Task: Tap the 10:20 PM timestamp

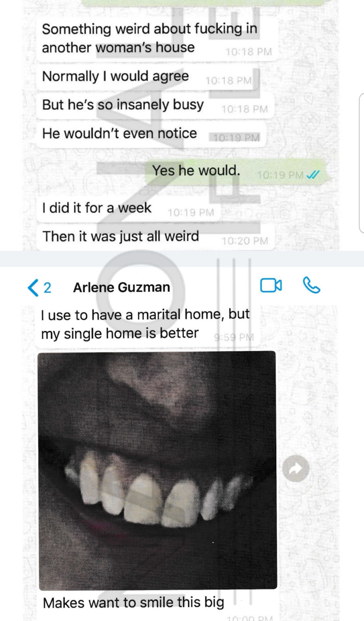Action: (x=245, y=241)
